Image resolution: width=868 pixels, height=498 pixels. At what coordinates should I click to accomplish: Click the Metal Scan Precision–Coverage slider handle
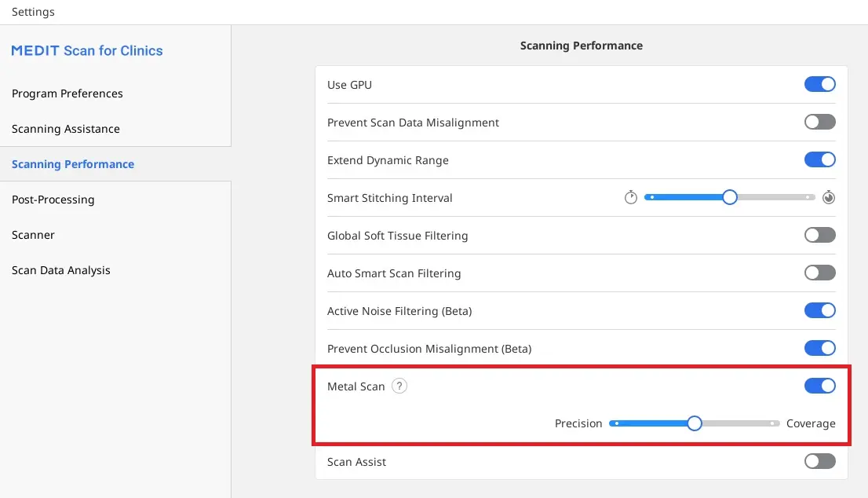click(x=695, y=423)
